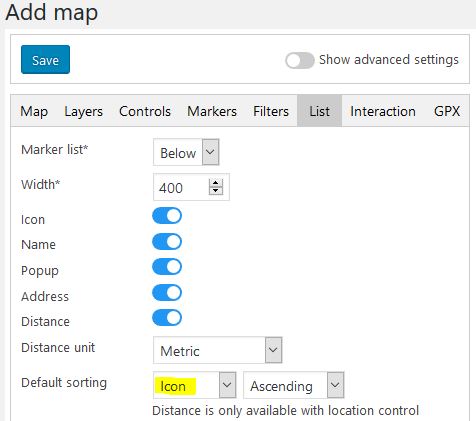The width and height of the screenshot is (476, 421).
Task: Increase Width using the up stepper arrow
Action: [x=216, y=183]
